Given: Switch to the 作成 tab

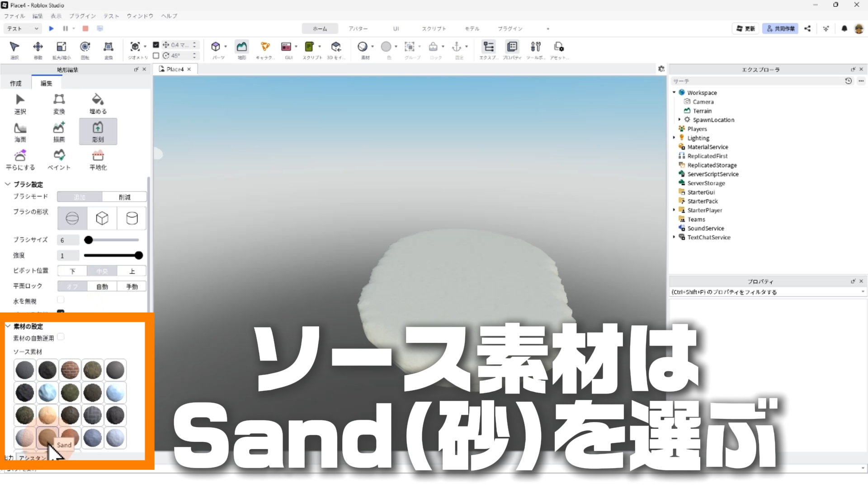Looking at the screenshot, I should pos(16,83).
